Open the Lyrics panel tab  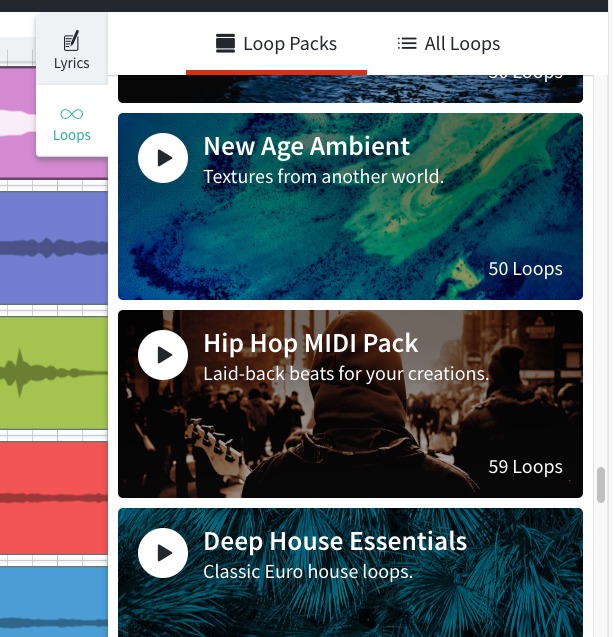pos(72,50)
